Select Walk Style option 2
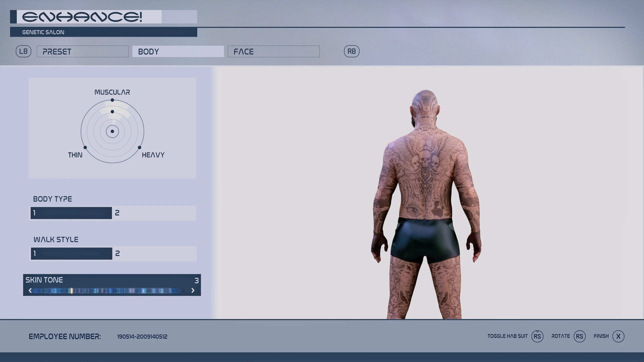644x362 pixels. coord(154,253)
